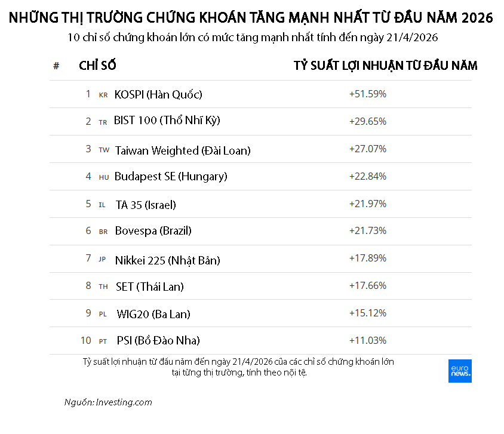Click the BR country code badge
504x434 pixels.
pyautogui.click(x=103, y=232)
